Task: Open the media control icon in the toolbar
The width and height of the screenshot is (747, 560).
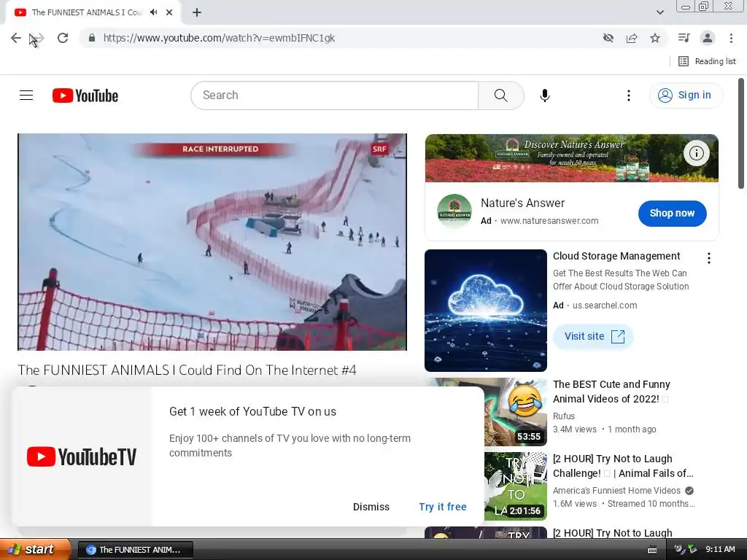Action: (684, 38)
